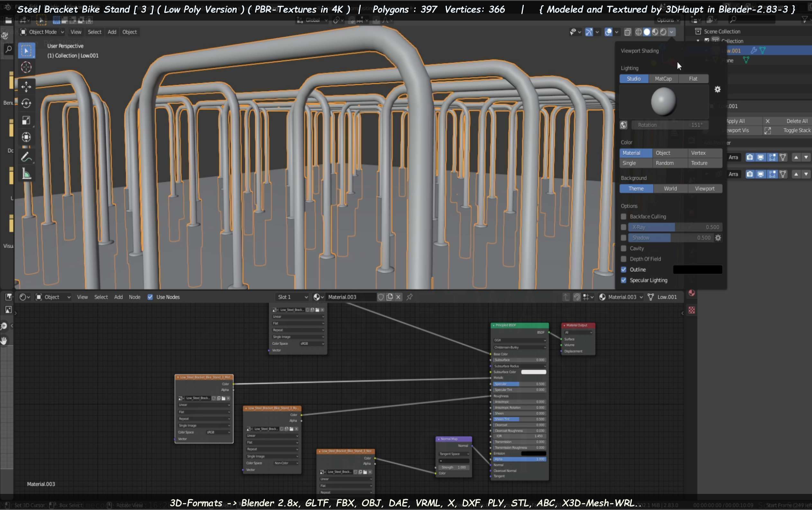Screen dimensions: 812x510
Task: Open the Object Mode dropdown
Action: (42, 32)
